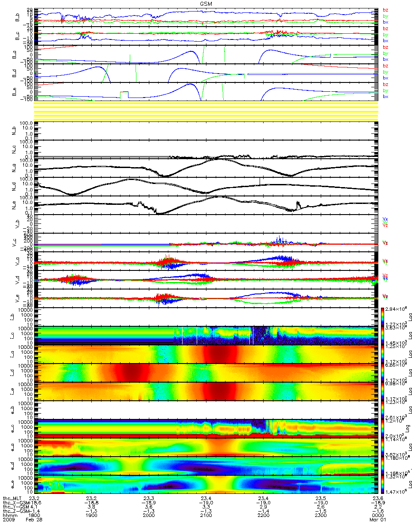The height and width of the screenshot is (532, 412).
Task: Click the 23.5 MLT value
Action: pos(320,498)
